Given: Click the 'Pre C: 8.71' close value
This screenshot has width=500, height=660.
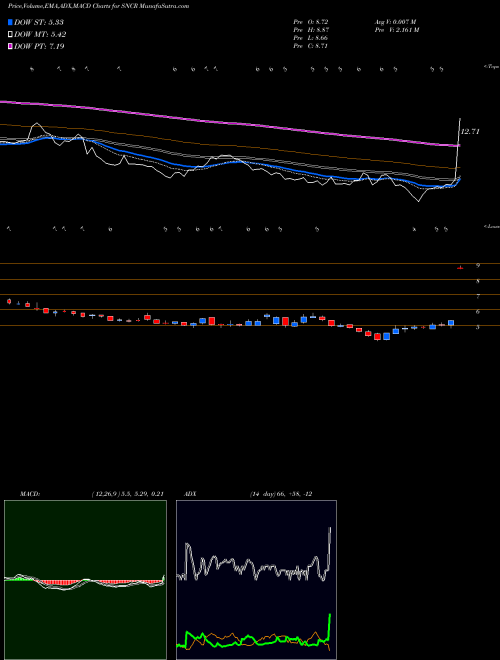Looking at the screenshot, I should (x=311, y=46).
